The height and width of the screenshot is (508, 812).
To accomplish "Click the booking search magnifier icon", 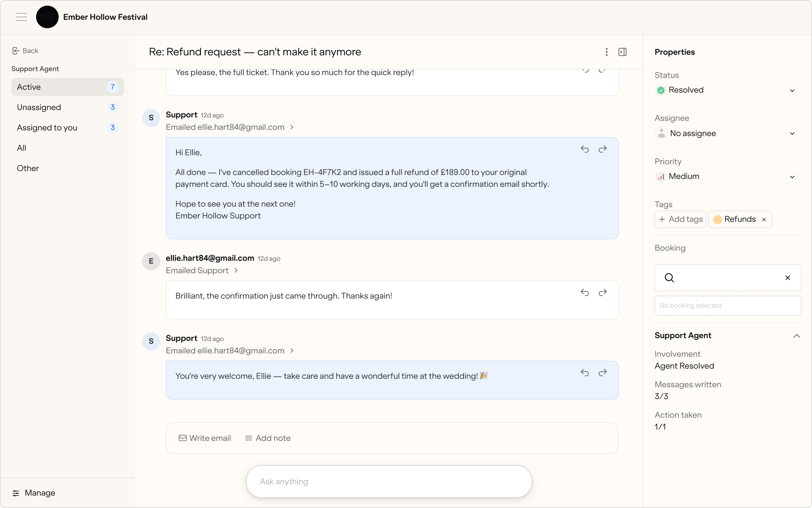I will (x=669, y=277).
